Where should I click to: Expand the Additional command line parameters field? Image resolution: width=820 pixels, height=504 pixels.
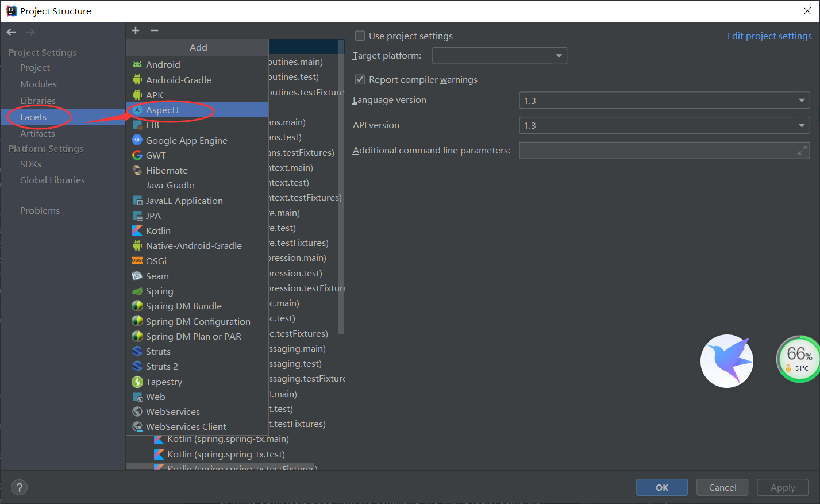[802, 150]
